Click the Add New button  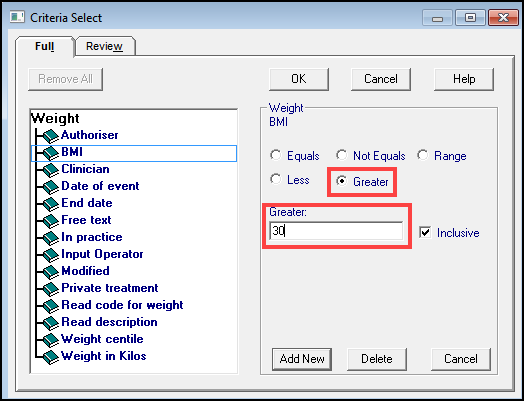pos(302,359)
